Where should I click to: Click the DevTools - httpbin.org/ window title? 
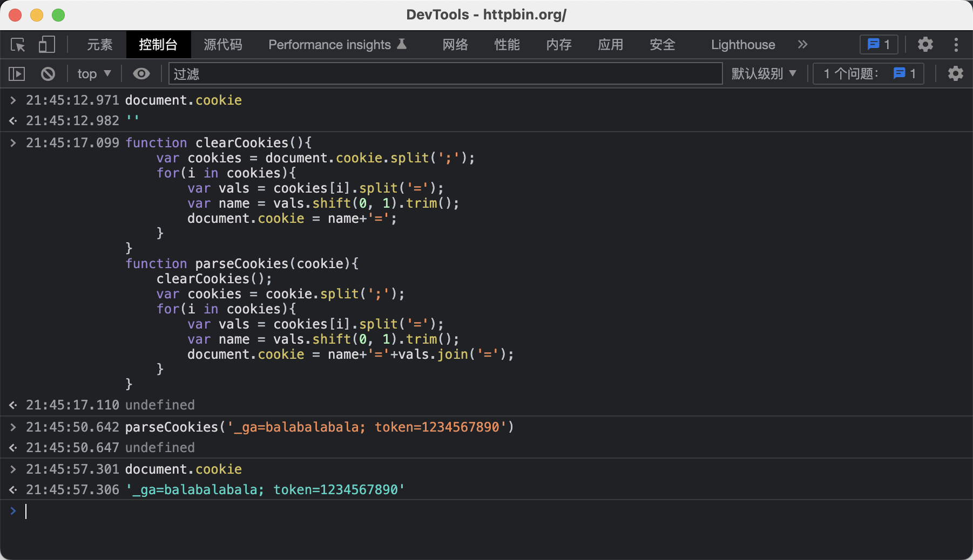(x=486, y=15)
